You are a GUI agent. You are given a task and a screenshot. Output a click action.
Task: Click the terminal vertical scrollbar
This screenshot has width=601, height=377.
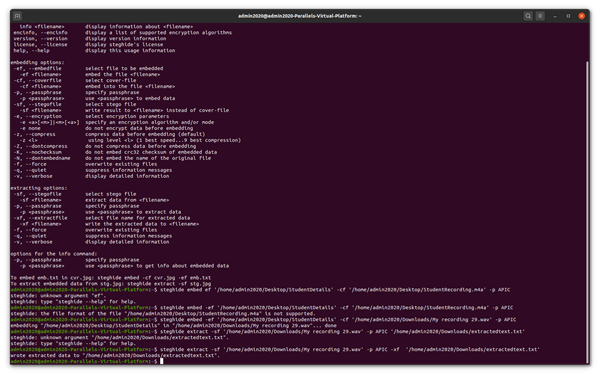pyautogui.click(x=587, y=213)
